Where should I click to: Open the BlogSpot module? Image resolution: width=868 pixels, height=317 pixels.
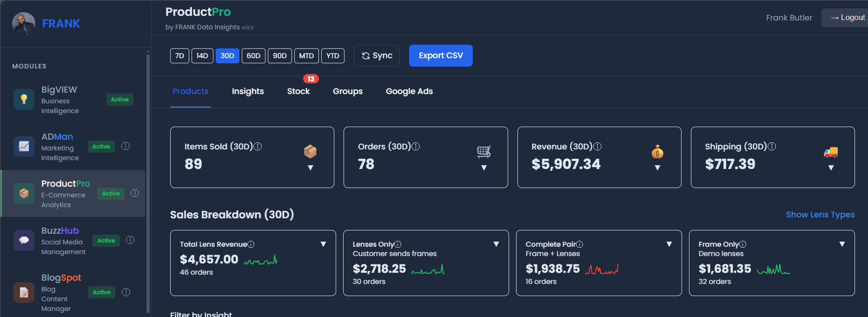coord(73,293)
